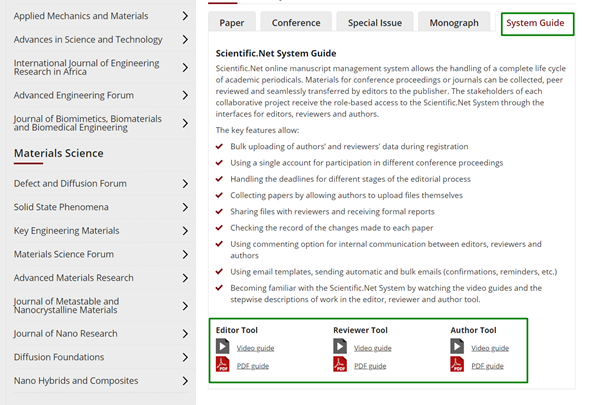
Task: Click the Materials Science section heading
Action: 59,153
